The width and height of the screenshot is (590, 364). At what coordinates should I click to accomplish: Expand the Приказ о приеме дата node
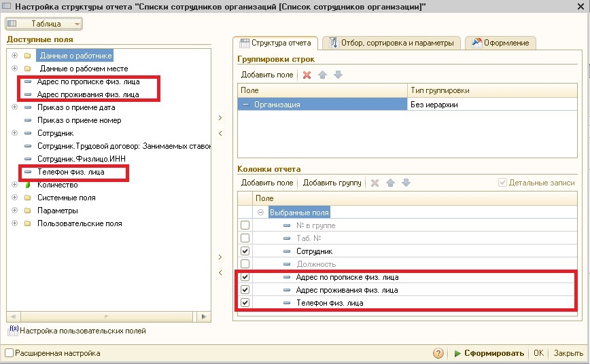pyautogui.click(x=14, y=107)
